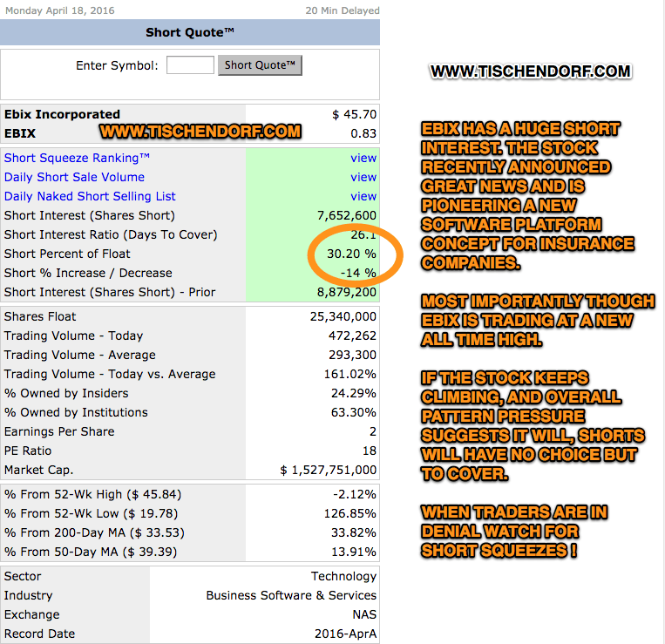Viewport: 665px width, 644px height.
Task: Click the Short Quote™ submit button
Action: tap(260, 65)
